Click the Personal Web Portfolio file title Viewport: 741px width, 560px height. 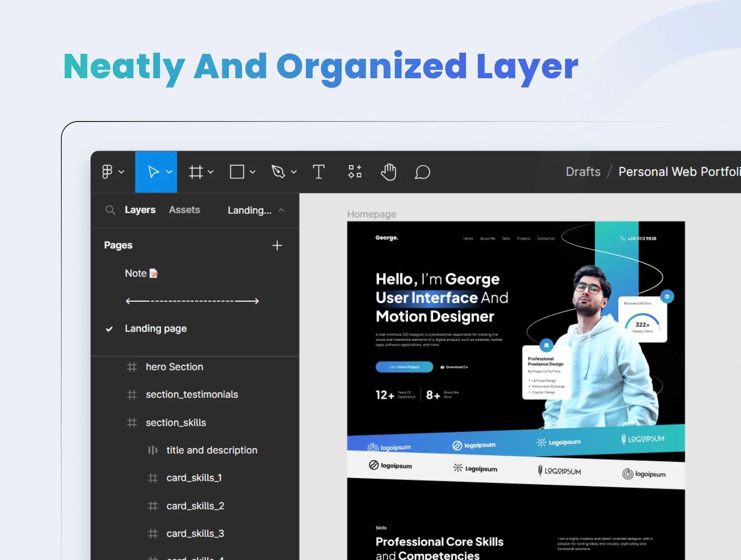tap(680, 172)
